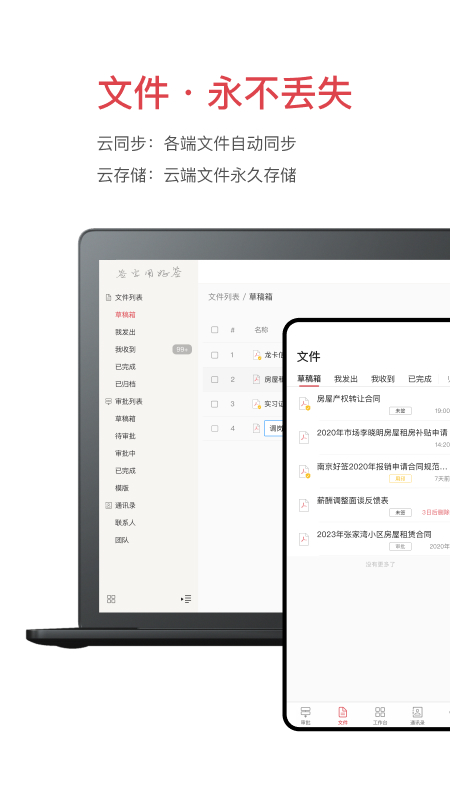Open 南京好签2020年报销申请合同规范 title on phone
The image size is (450, 800).
coord(382,466)
